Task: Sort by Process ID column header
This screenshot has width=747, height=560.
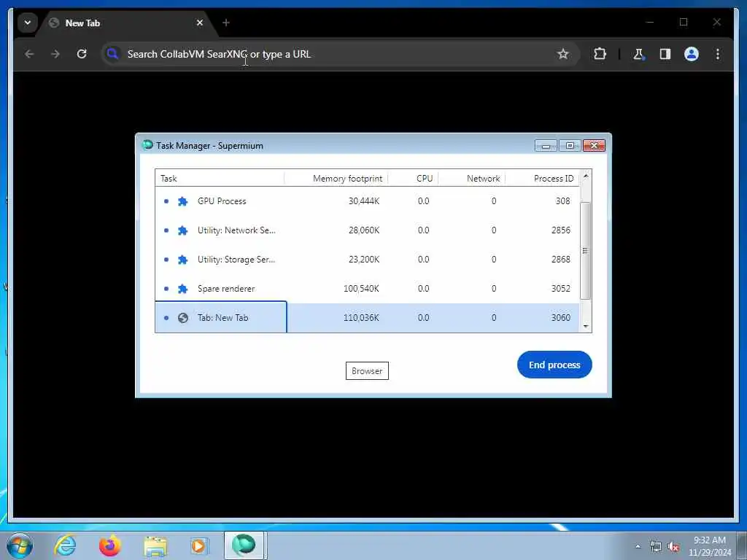Action: click(x=542, y=178)
